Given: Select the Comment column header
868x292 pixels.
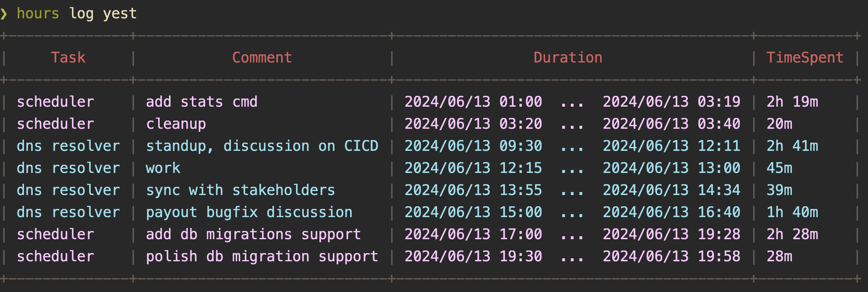Looking at the screenshot, I should (262, 58).
